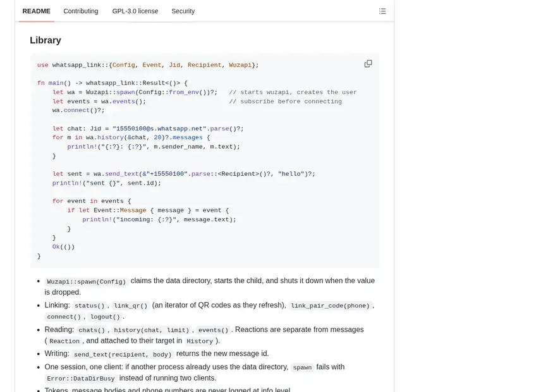Screen dimensions: 553x392
Task: Click the 'link_pair_code(phone)' inline code
Action: point(330,306)
